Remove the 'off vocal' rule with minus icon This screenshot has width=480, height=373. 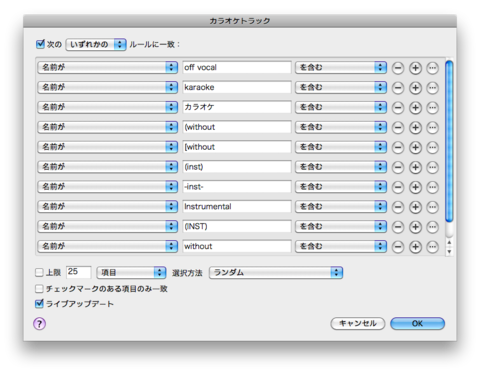tap(398, 68)
